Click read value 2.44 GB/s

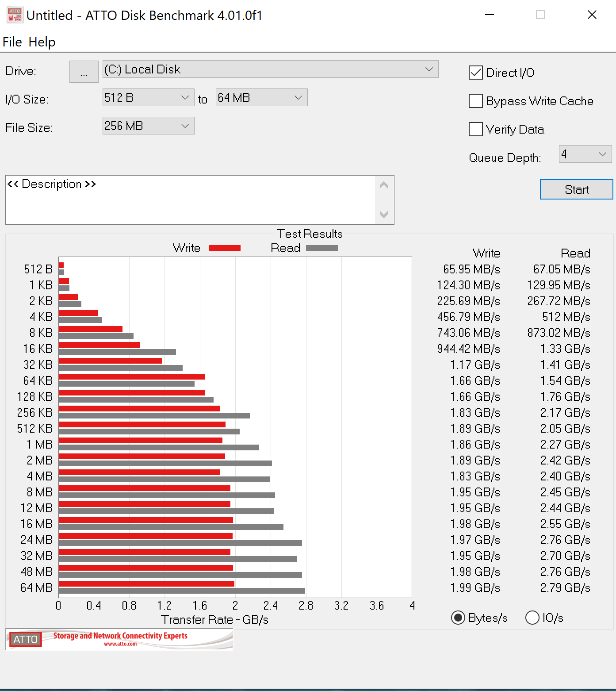(x=566, y=508)
